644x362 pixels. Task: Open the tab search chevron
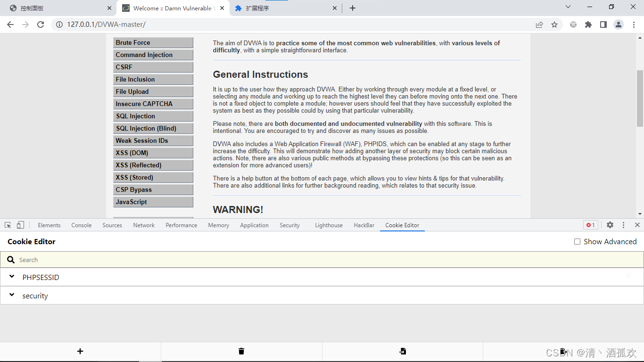coord(568,7)
